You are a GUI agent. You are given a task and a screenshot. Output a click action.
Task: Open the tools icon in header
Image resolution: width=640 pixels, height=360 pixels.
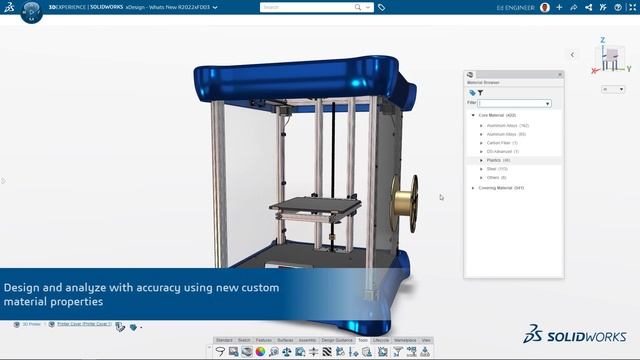pyautogui.click(x=603, y=7)
